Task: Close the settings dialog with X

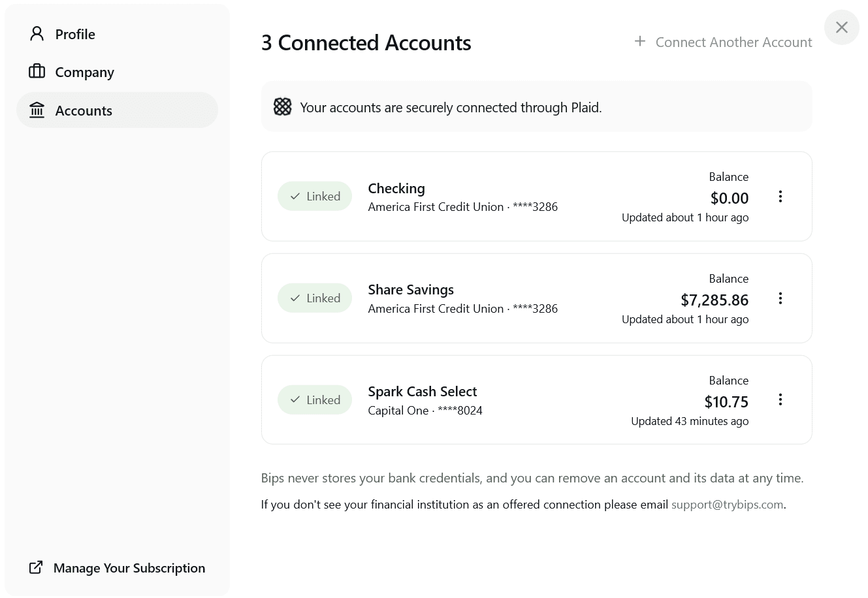Action: pyautogui.click(x=841, y=27)
